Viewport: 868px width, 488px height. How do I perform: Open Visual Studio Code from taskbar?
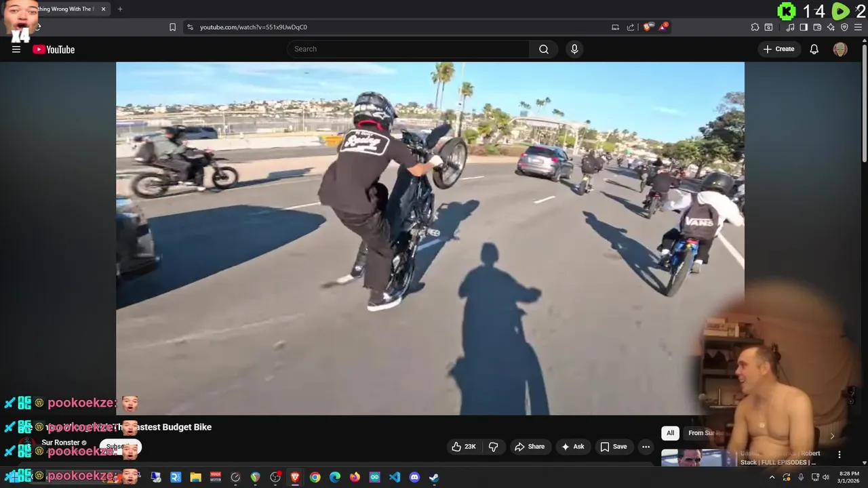395,477
